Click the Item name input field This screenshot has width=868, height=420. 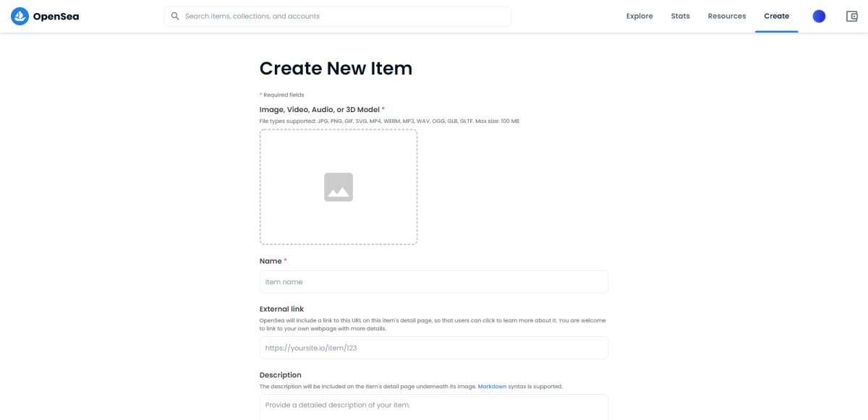[x=434, y=281]
